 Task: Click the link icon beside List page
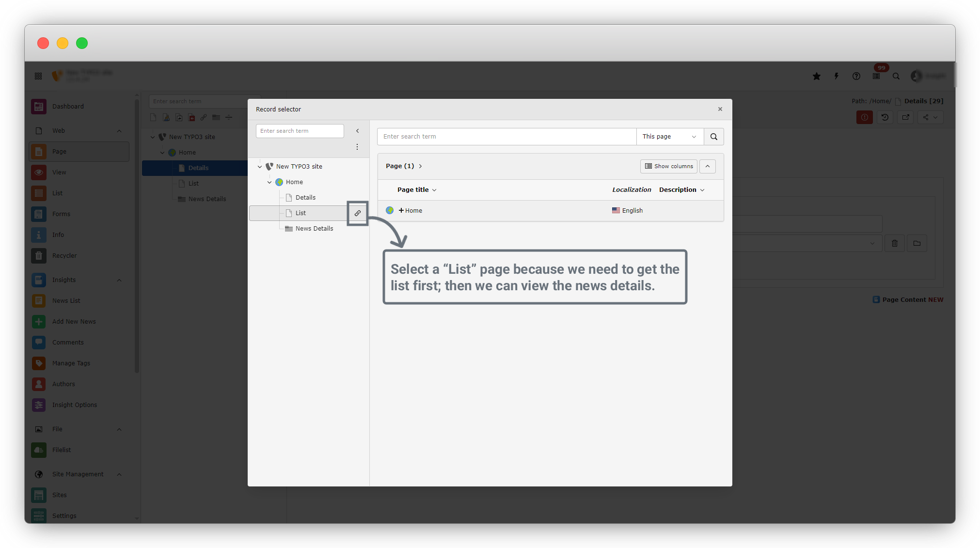pos(358,213)
